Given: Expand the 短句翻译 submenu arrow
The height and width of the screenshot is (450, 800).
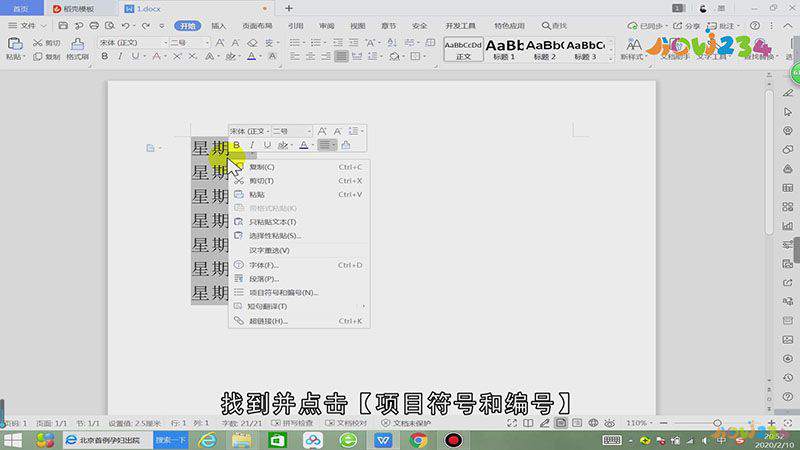Looking at the screenshot, I should coord(363,306).
